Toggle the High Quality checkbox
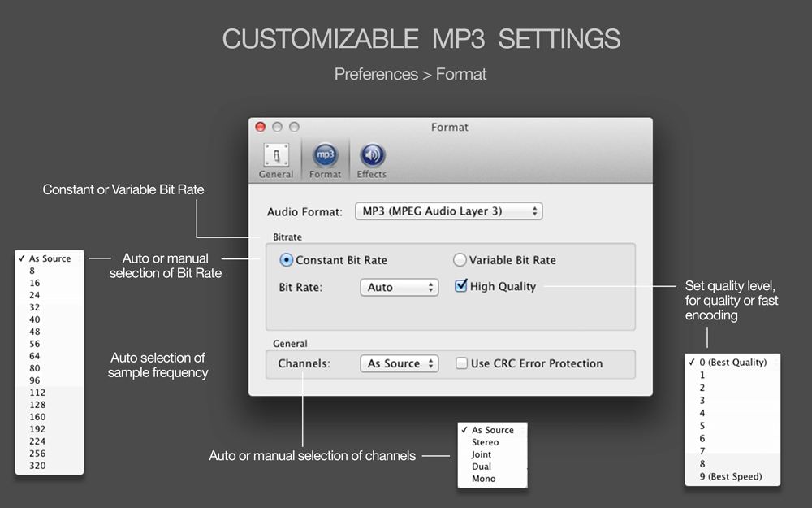Image resolution: width=812 pixels, height=508 pixels. [460, 285]
